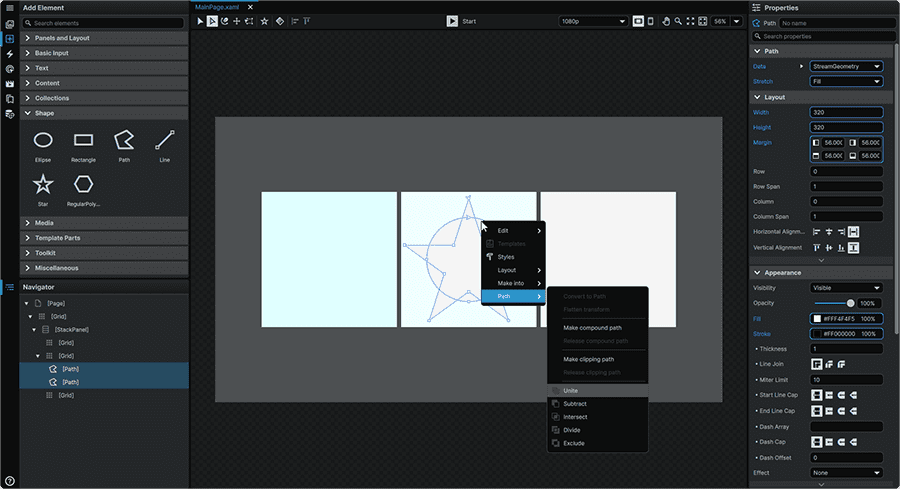This screenshot has height=489, width=900.
Task: Open the pages/documents sidebar icon
Action: point(10,99)
